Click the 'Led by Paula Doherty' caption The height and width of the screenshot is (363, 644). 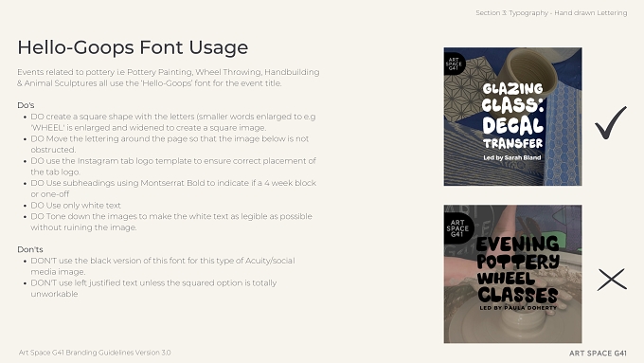pyautogui.click(x=518, y=307)
